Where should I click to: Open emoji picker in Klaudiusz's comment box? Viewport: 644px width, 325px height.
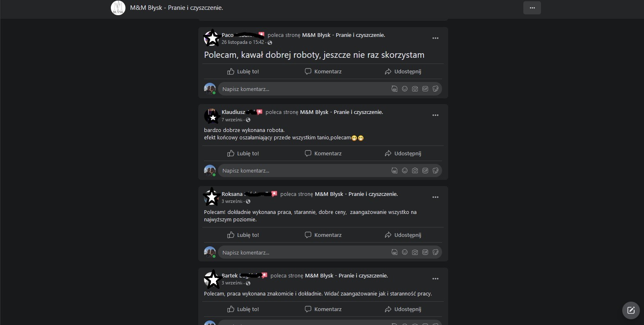(405, 170)
